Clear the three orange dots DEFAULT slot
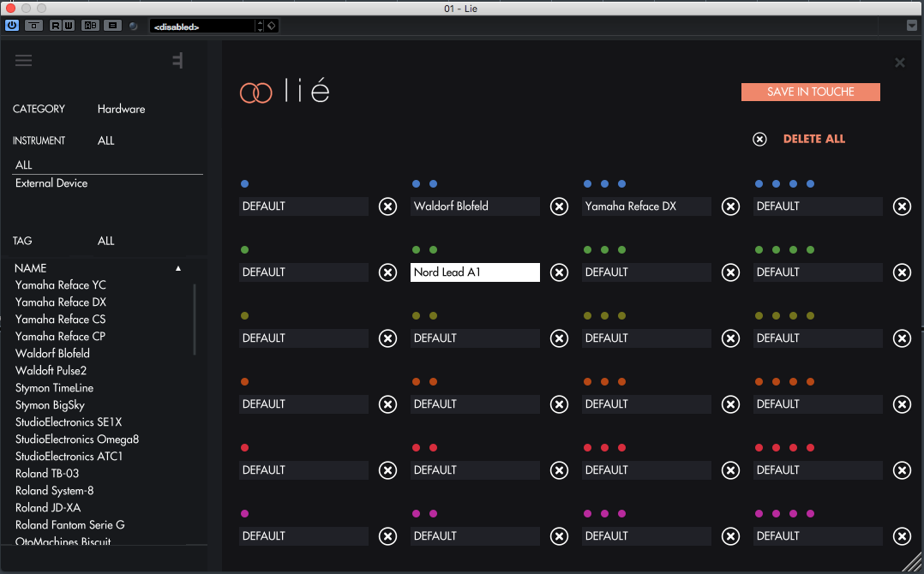 730,404
